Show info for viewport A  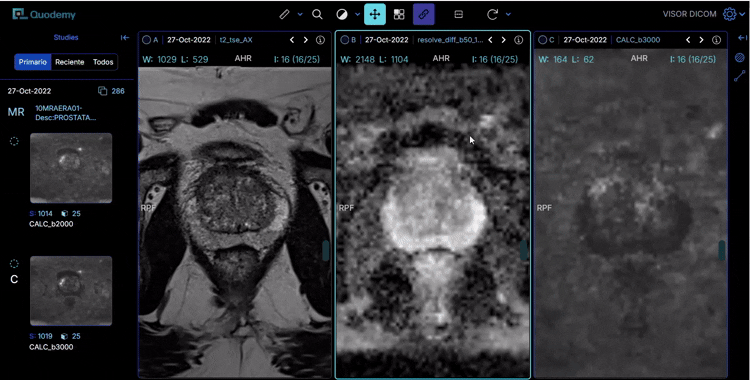(320, 40)
